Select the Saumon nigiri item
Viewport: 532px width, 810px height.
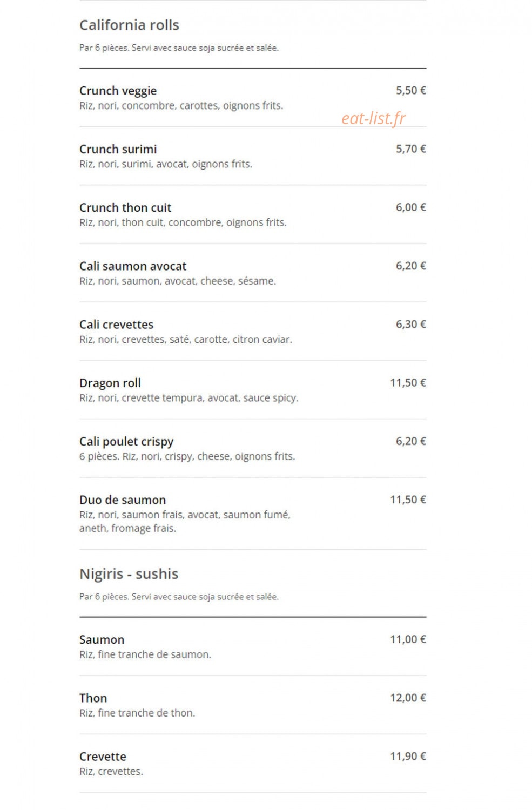(253, 646)
